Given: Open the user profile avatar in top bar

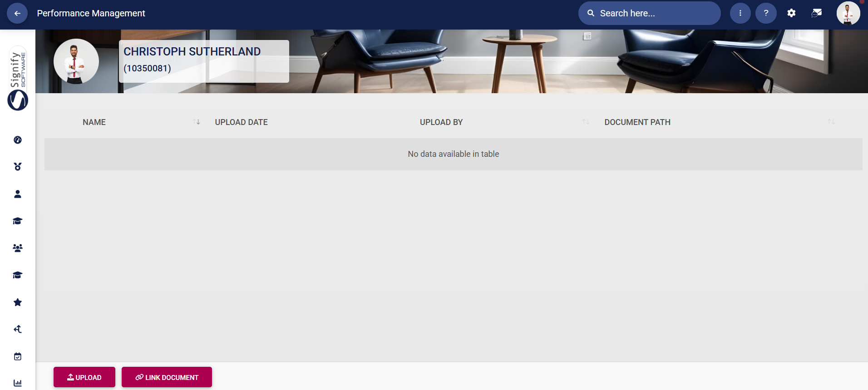Looking at the screenshot, I should 848,13.
